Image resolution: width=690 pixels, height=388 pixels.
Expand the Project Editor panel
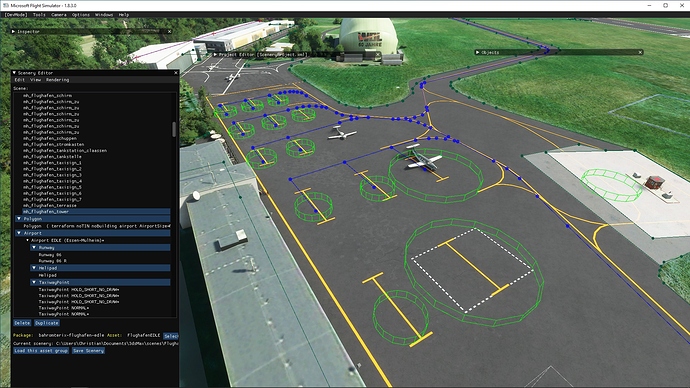(215, 55)
